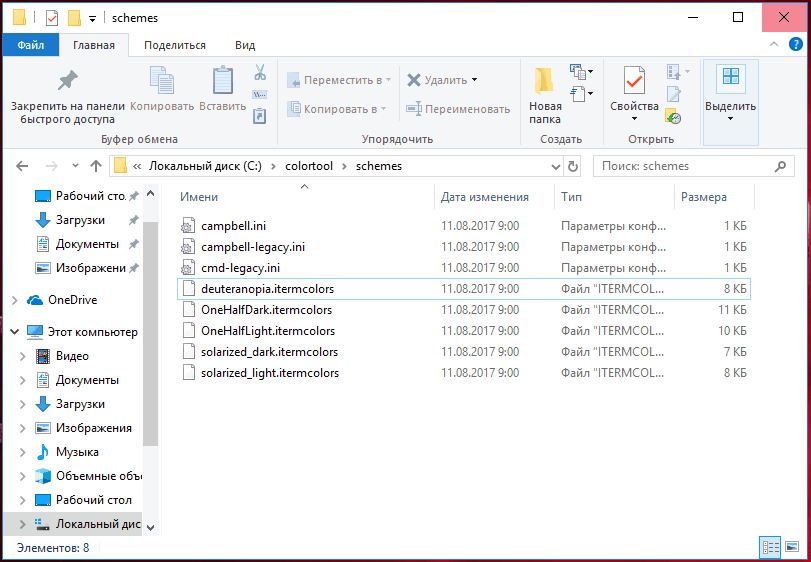Select the campbell-legacy.ini file
This screenshot has height=562, width=811.
coord(464,247)
